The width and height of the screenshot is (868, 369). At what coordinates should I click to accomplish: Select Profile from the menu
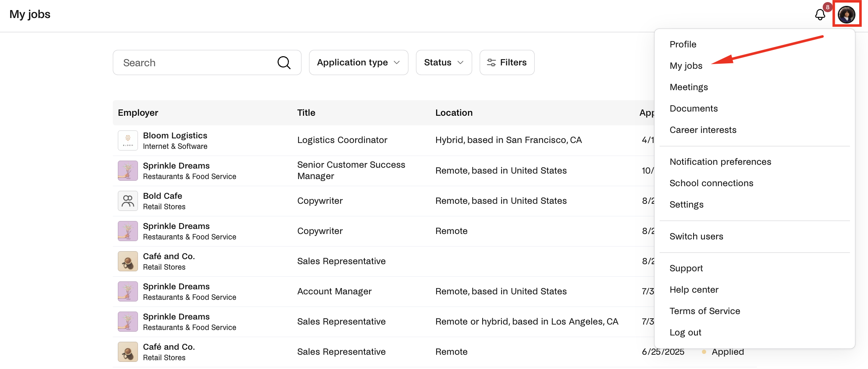point(683,44)
